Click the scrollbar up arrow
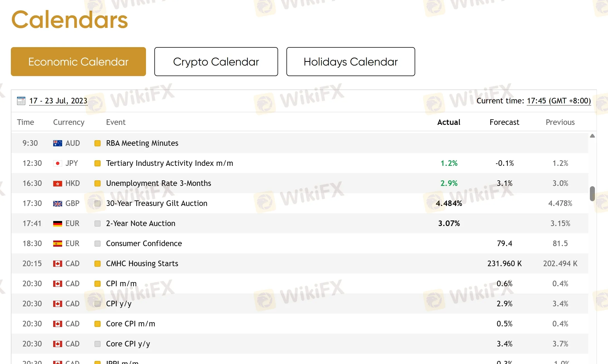The height and width of the screenshot is (364, 608). click(x=592, y=136)
